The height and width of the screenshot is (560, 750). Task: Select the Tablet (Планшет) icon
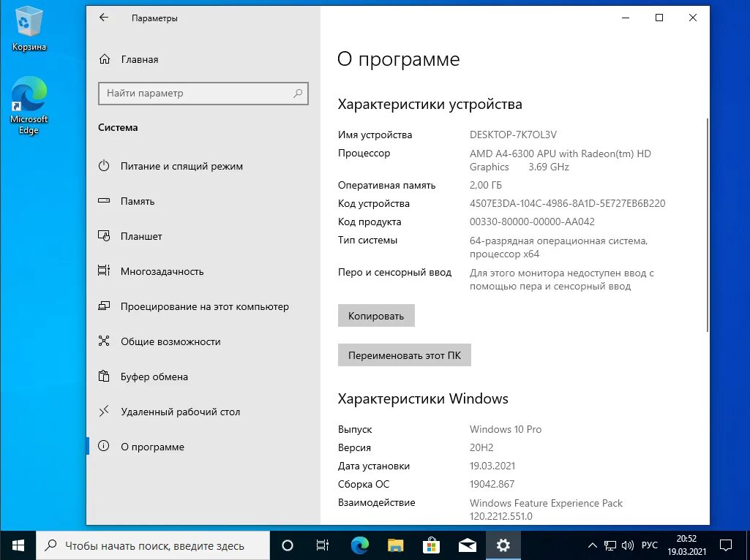pyautogui.click(x=104, y=235)
